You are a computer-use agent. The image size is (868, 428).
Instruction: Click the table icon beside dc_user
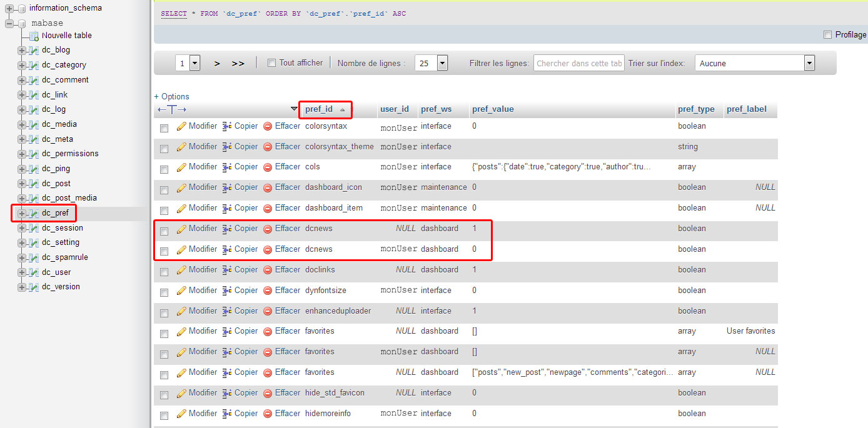point(34,272)
